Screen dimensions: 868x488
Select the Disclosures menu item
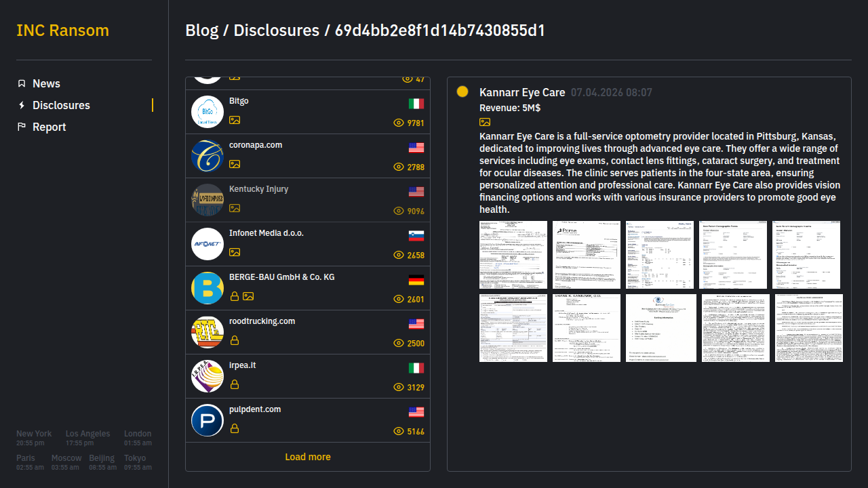pos(61,105)
